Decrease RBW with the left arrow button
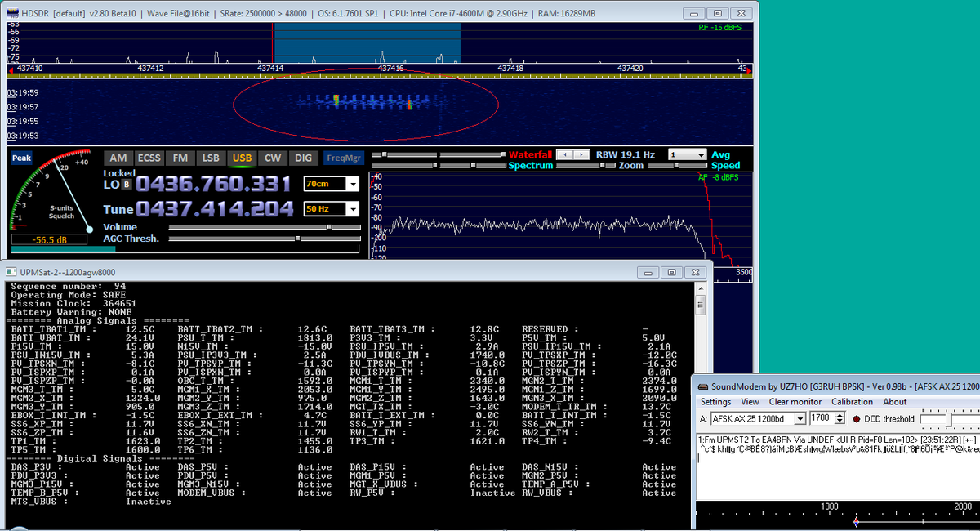The image size is (980, 531). point(563,154)
